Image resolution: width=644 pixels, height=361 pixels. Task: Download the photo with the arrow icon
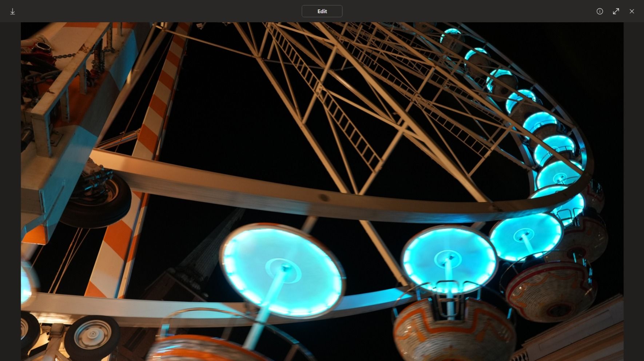point(12,11)
